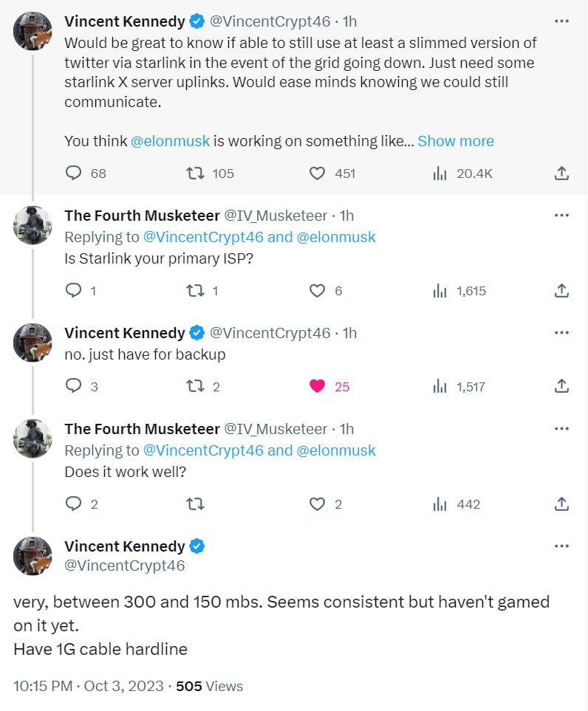Open the @elonmusk mention in top tweet
The width and height of the screenshot is (588, 711).
pos(170,141)
